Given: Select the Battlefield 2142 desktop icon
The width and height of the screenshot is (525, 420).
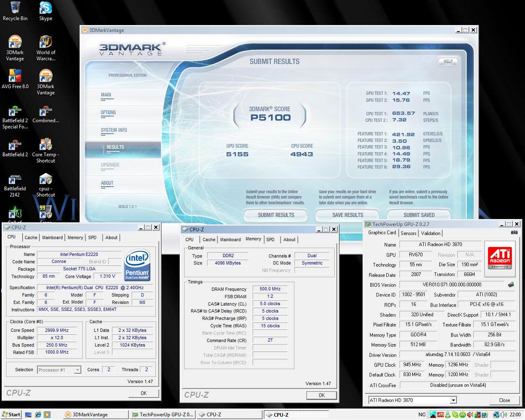Looking at the screenshot, I should [15, 185].
